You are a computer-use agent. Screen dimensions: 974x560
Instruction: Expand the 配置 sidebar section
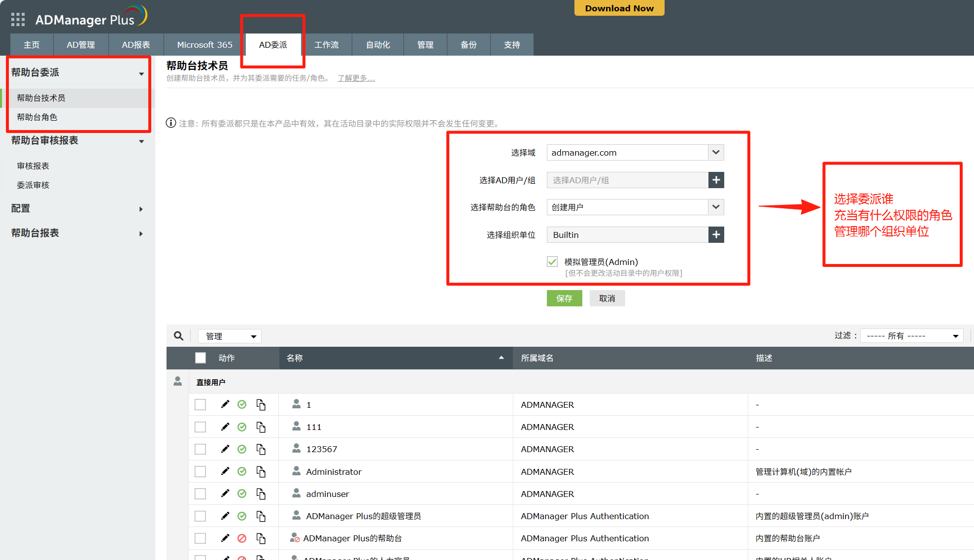[141, 209]
